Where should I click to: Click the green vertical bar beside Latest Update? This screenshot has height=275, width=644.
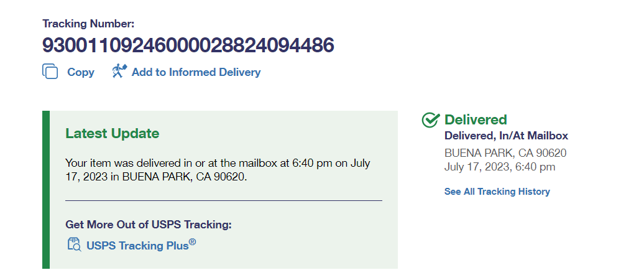45,190
